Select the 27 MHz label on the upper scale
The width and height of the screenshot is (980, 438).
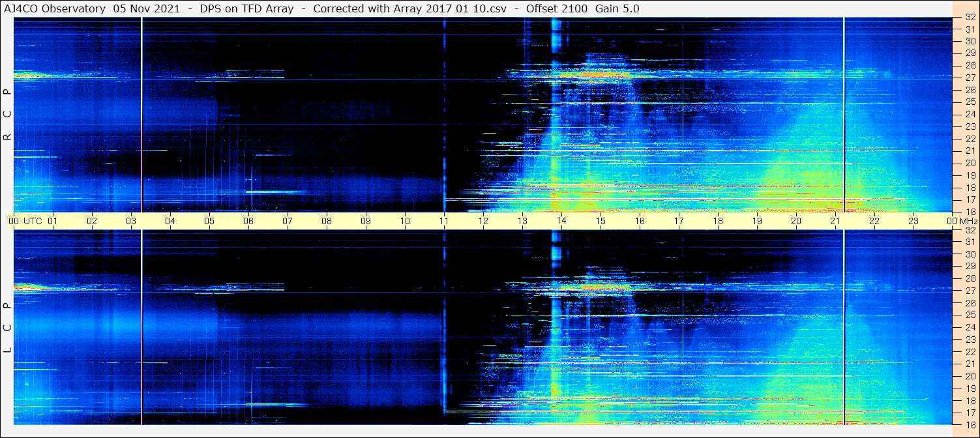click(x=970, y=78)
